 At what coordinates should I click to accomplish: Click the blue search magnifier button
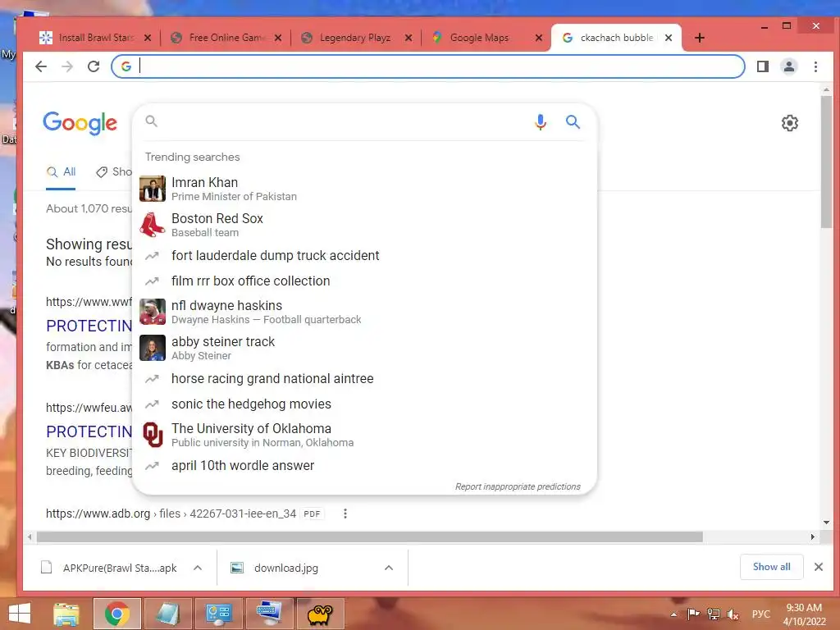[573, 122]
